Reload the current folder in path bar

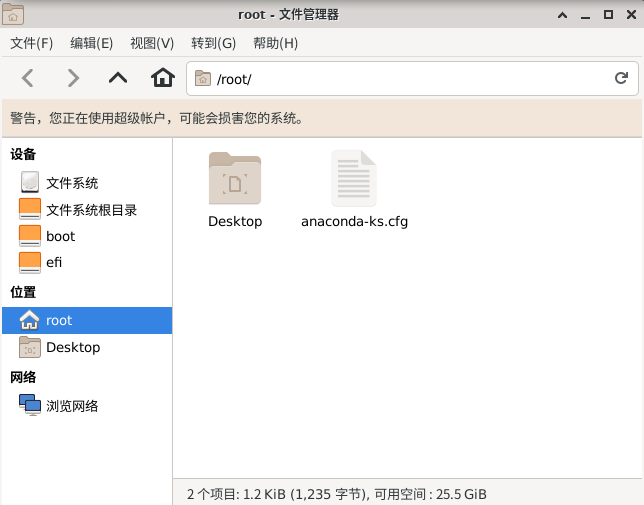[x=620, y=78]
